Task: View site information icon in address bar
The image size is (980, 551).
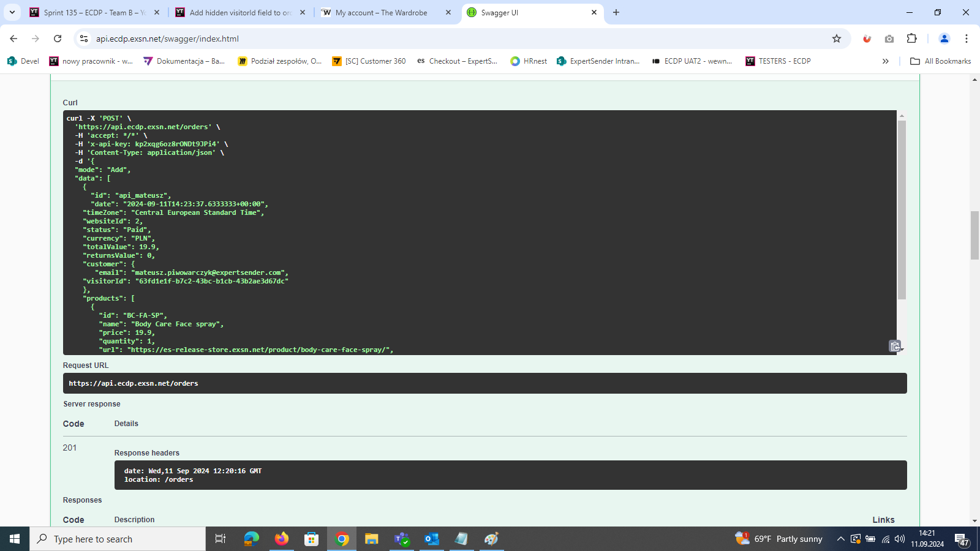Action: [84, 39]
